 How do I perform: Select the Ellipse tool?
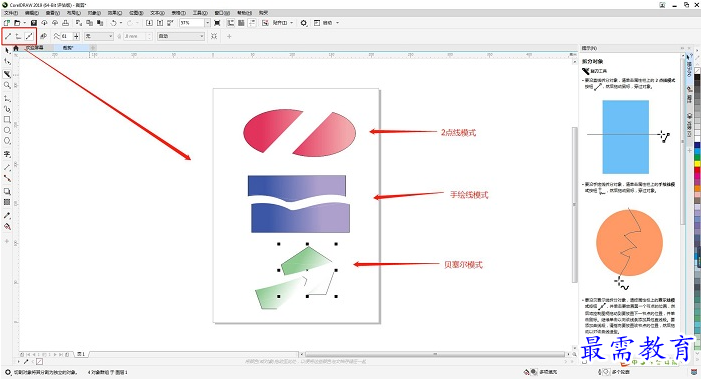tap(7, 130)
